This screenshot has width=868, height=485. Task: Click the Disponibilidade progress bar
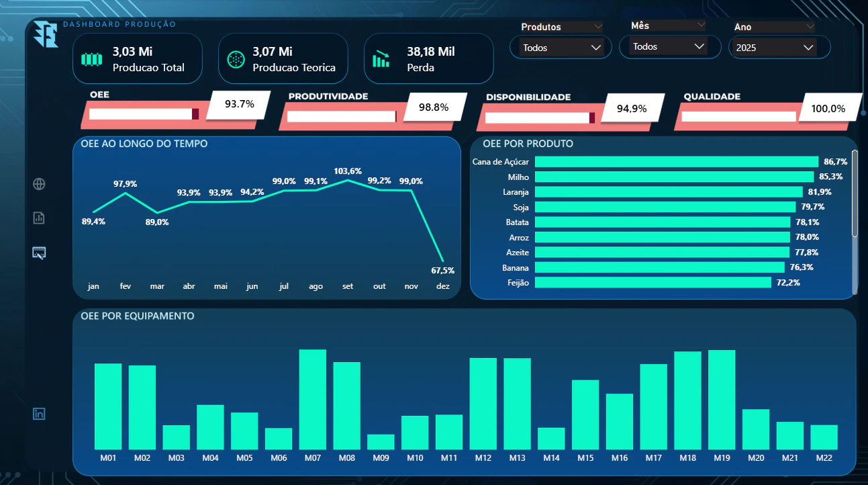coord(540,118)
